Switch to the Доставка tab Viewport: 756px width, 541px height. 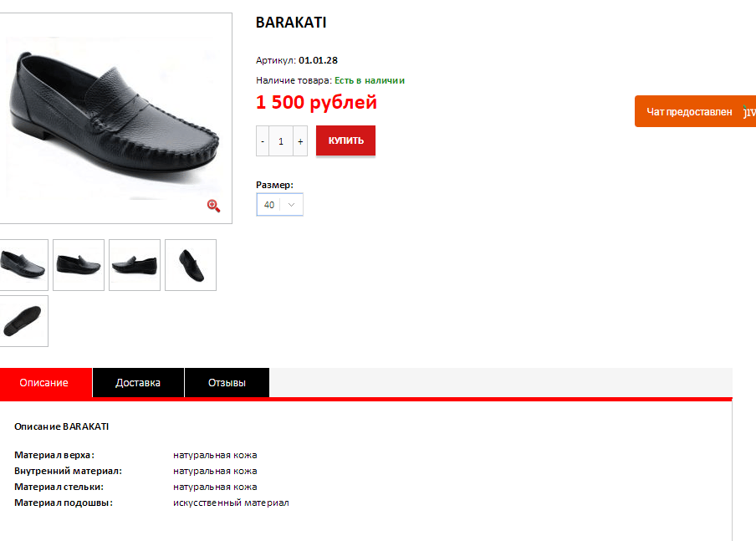(x=138, y=383)
